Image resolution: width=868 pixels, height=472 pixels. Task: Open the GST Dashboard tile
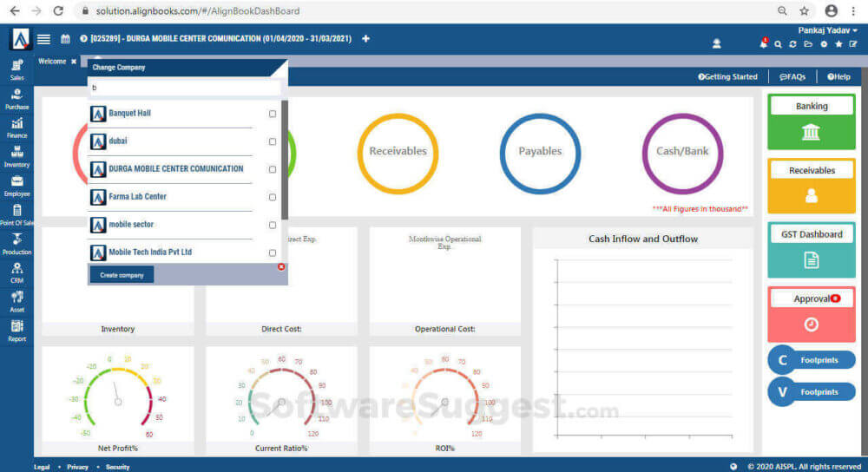tap(811, 248)
